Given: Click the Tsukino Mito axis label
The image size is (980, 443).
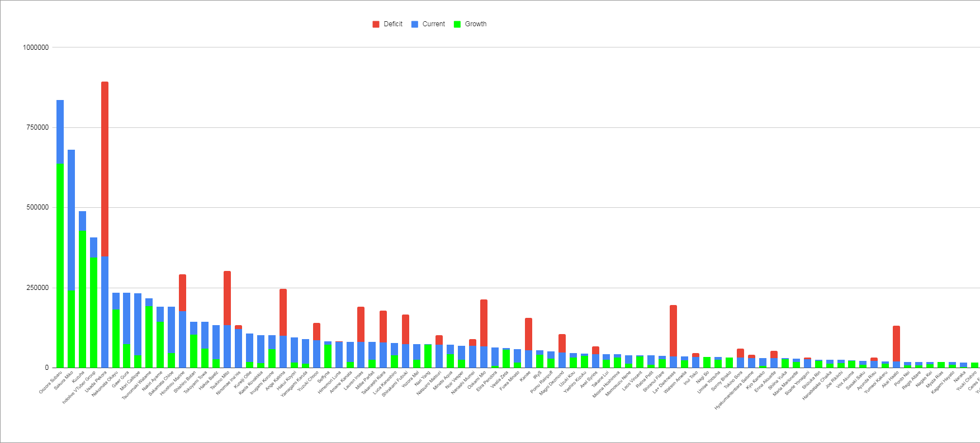Looking at the screenshot, I should tap(219, 380).
